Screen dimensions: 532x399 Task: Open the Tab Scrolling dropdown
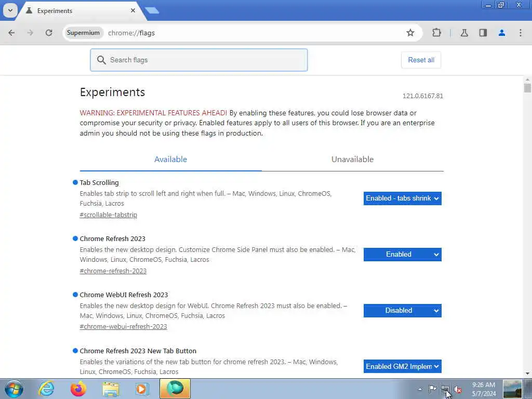[403, 198]
